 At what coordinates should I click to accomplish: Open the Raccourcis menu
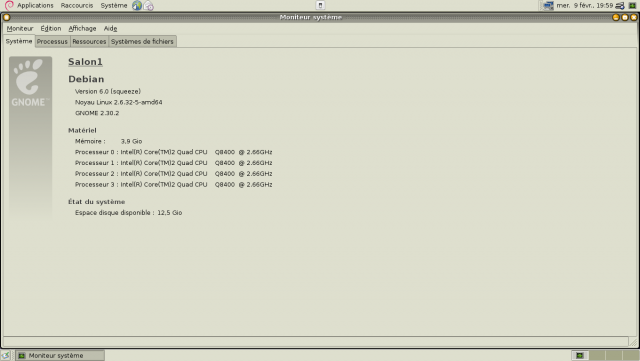point(77,6)
